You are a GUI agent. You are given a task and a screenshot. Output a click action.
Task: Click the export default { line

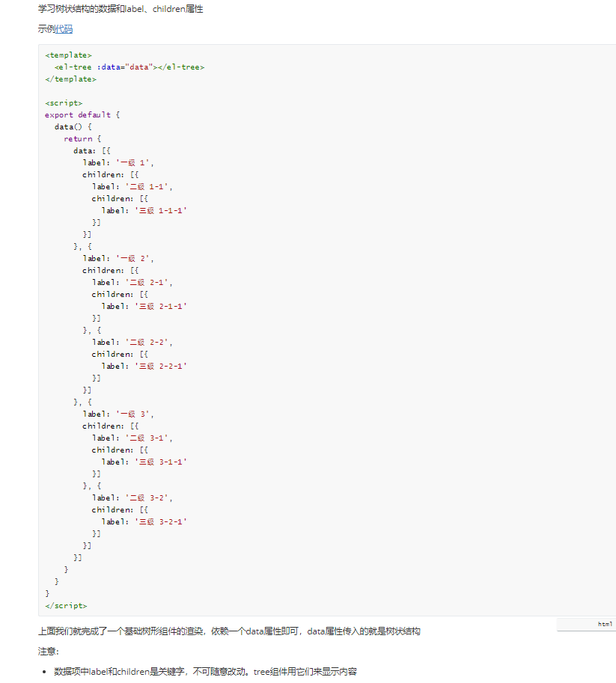(82, 115)
